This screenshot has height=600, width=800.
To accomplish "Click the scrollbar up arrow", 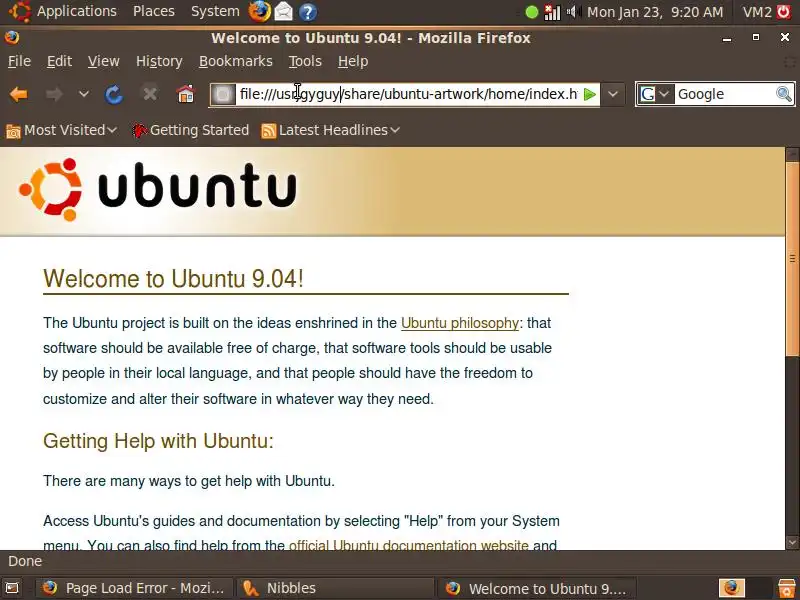I will point(792,154).
